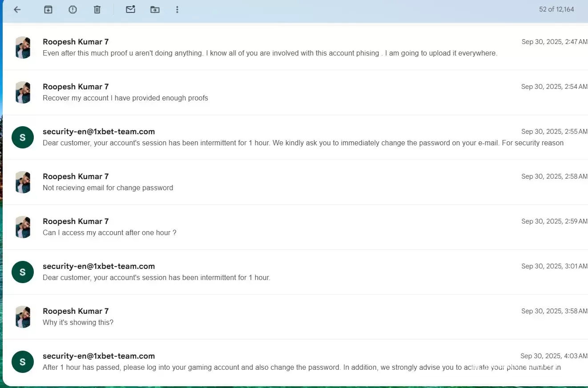This screenshot has width=588, height=388.
Task: Mark conversation as unread
Action: pos(130,9)
